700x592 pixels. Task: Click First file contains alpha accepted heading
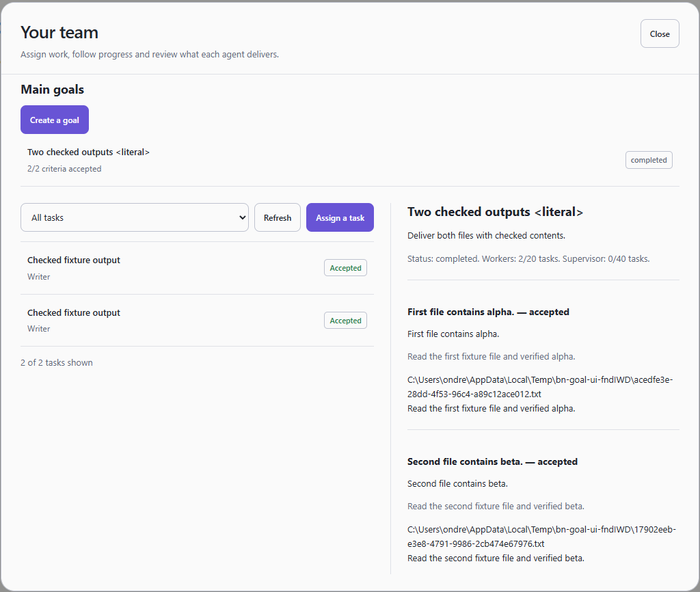[488, 312]
